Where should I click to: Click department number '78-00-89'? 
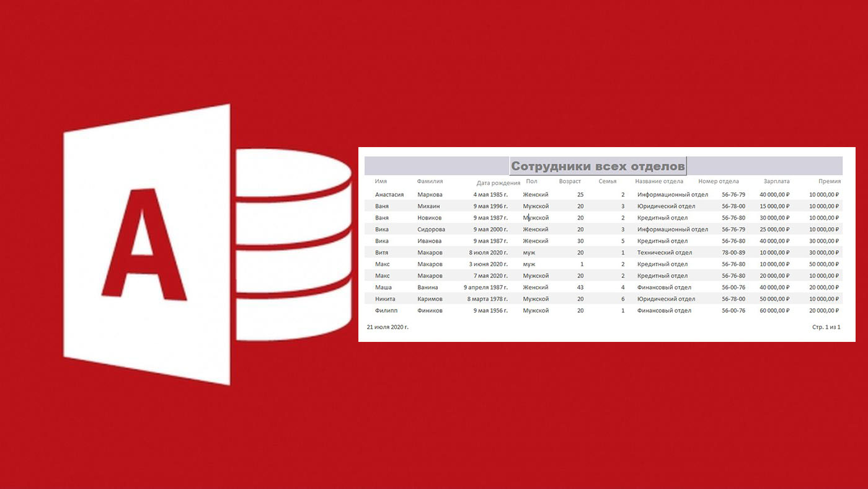[733, 253]
